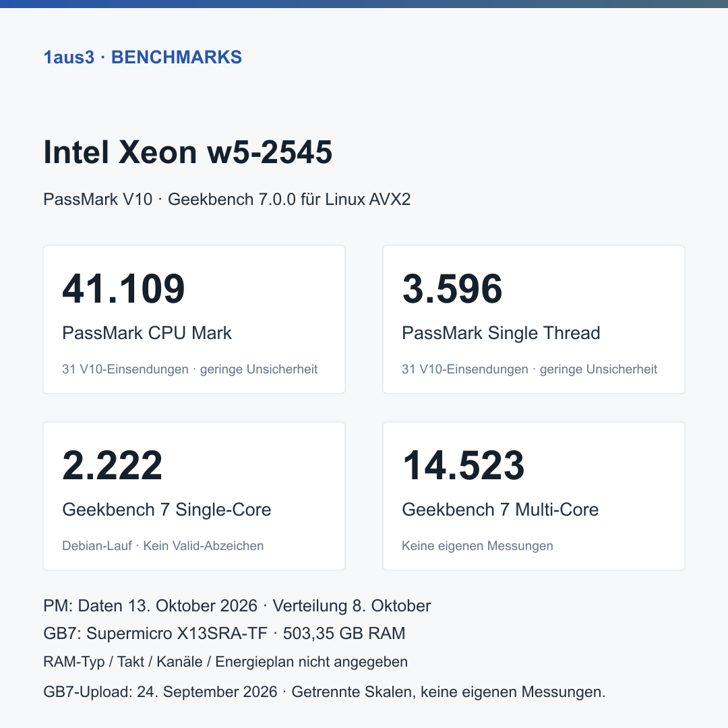This screenshot has height=728, width=728.
Task: Click the 14.523 score value
Action: 463,465
